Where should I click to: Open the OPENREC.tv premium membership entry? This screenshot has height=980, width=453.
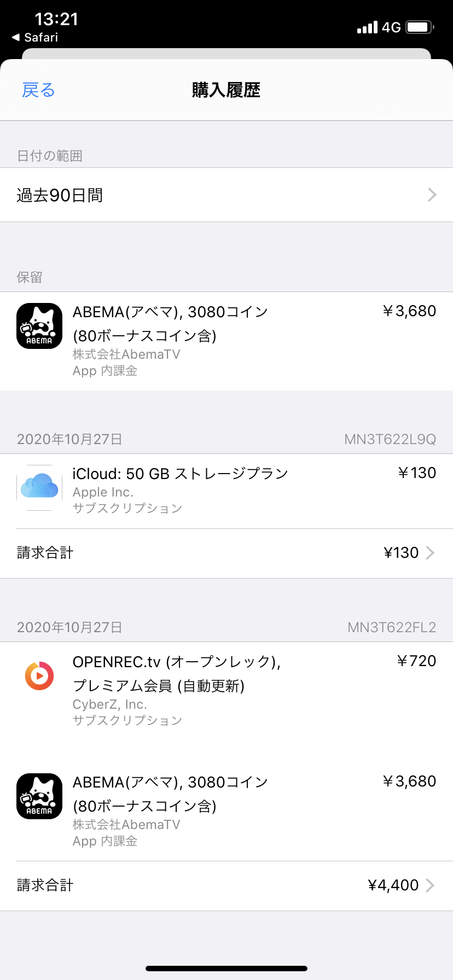click(176, 673)
